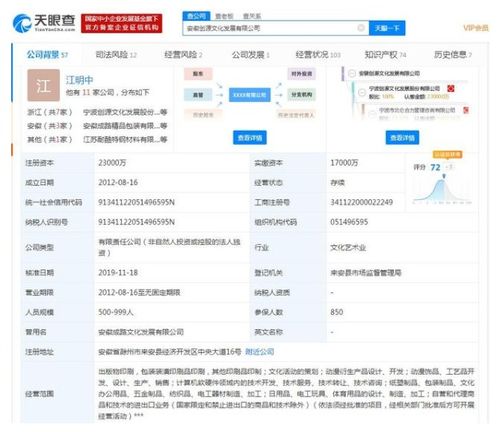Click the 其他（共1家）region label
500x432 pixels.
(x=50, y=139)
